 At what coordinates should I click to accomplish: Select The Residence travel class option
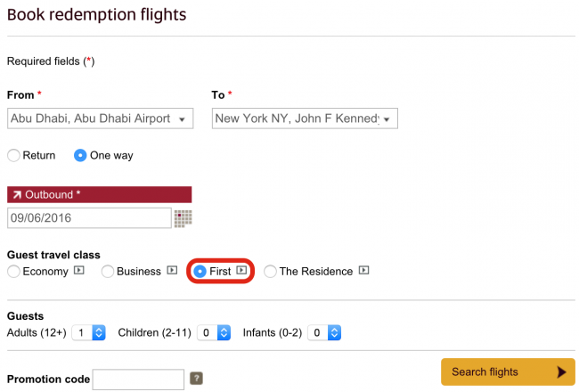click(270, 272)
